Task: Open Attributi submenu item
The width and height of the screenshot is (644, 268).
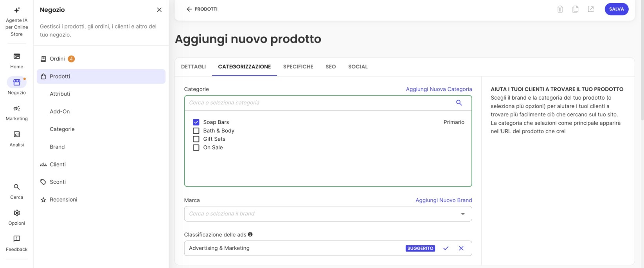Action: (x=60, y=94)
